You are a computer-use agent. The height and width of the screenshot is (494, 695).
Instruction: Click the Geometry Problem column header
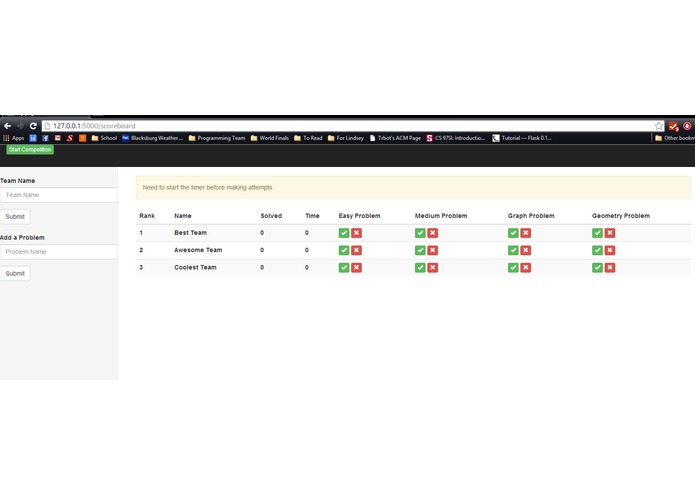click(x=621, y=216)
